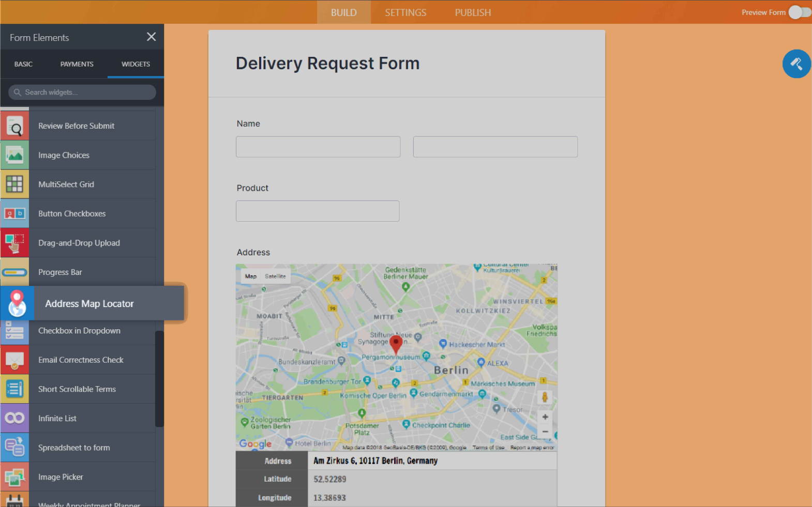Switch to the PAYMENTS elements tab

point(77,64)
